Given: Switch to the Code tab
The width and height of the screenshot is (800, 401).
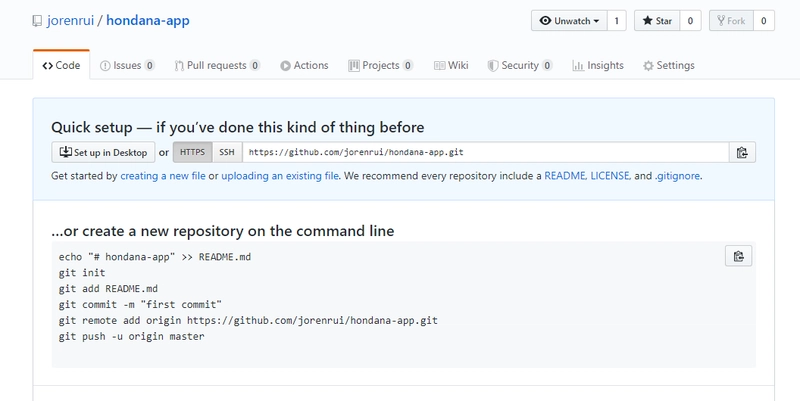Looking at the screenshot, I should (x=61, y=65).
